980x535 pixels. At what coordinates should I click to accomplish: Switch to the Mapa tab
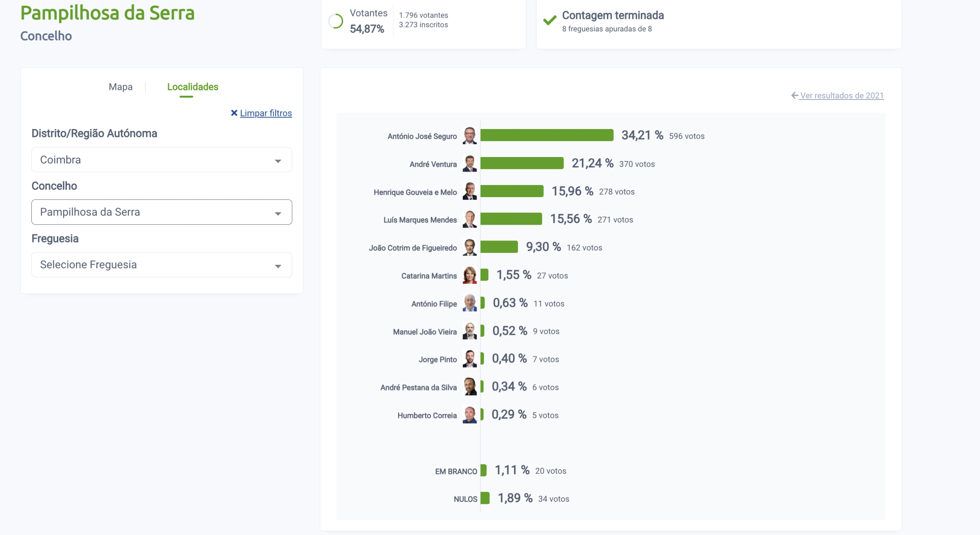coord(121,87)
